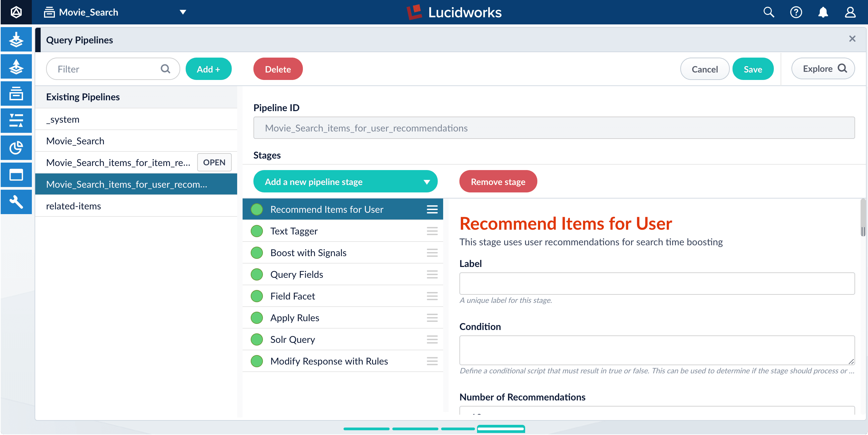This screenshot has height=435, width=868.
Task: Switch to the third bottom panel tab bar
Action: pos(458,429)
